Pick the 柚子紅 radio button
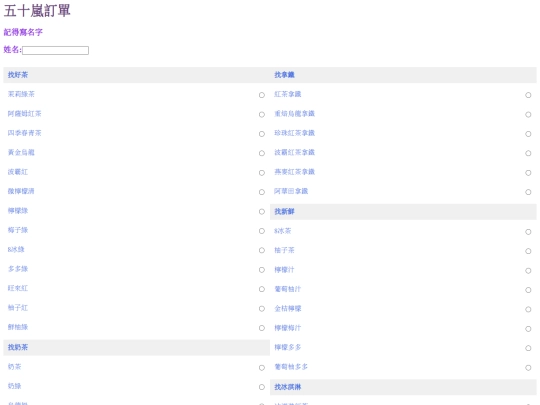 (x=262, y=309)
